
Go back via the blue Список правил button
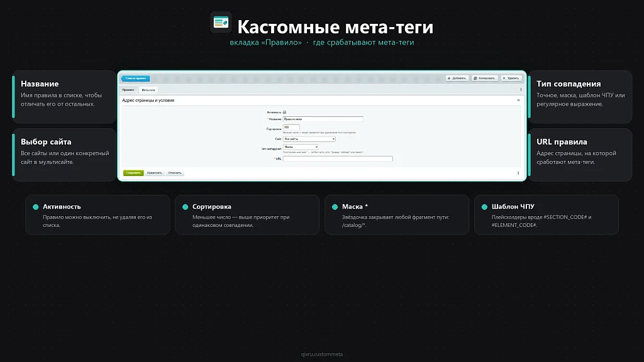136,78
